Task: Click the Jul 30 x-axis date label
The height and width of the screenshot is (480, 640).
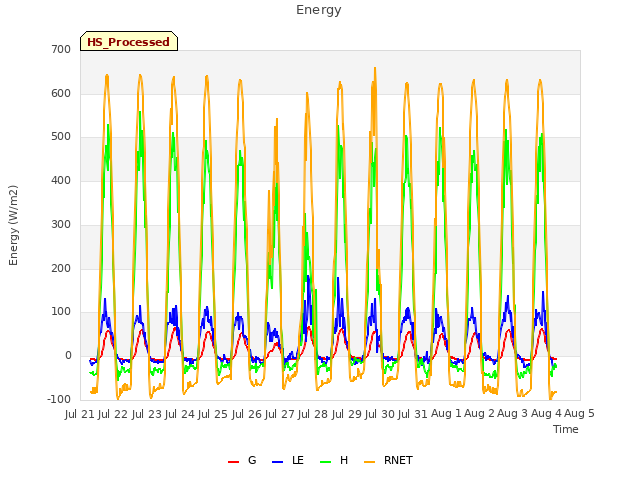Action: (x=380, y=414)
